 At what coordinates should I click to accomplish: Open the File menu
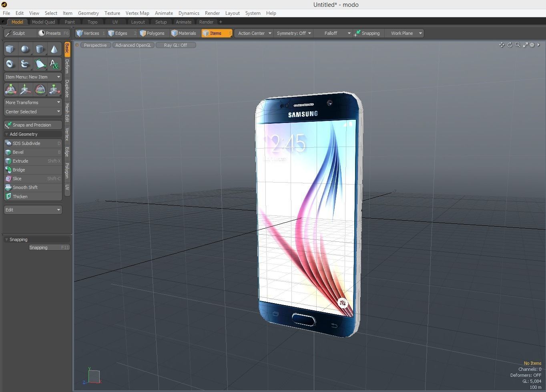click(6, 13)
